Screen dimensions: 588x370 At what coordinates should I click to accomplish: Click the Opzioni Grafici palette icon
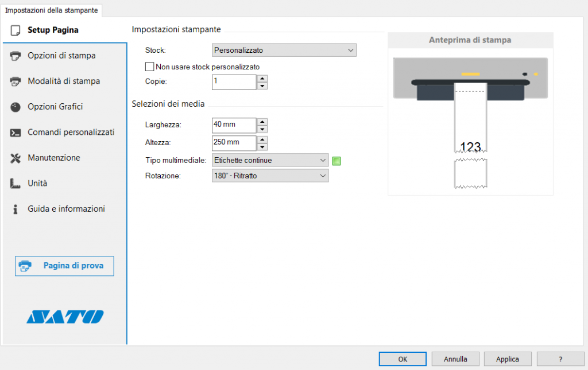[x=16, y=107]
